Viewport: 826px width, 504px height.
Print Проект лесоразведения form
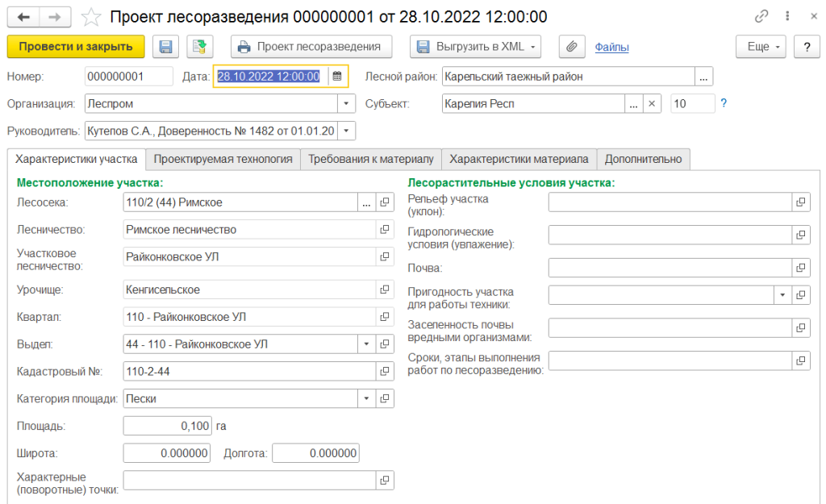coord(311,47)
